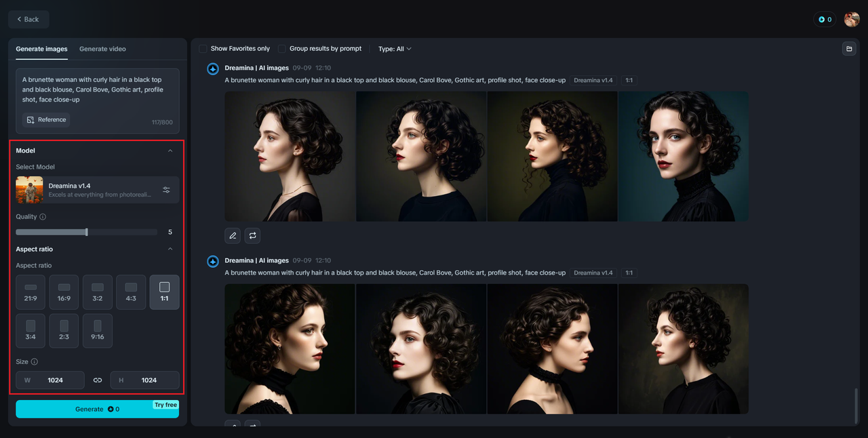Switch to Generate images tab

coord(41,49)
